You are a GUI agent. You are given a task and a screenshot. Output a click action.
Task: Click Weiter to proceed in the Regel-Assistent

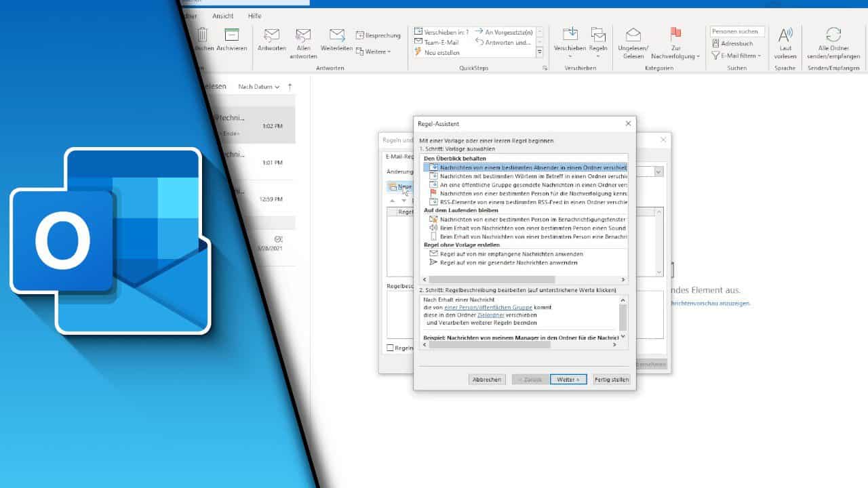[568, 379]
